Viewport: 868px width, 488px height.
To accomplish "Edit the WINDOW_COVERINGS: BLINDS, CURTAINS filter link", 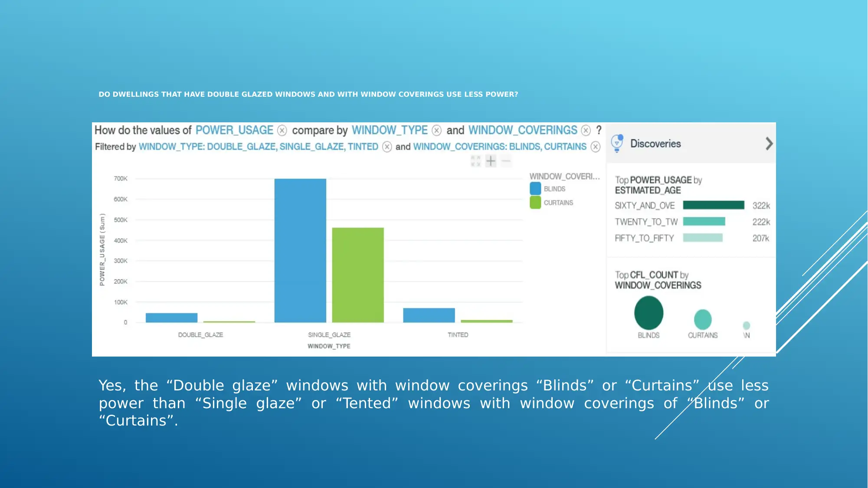I will (x=500, y=147).
